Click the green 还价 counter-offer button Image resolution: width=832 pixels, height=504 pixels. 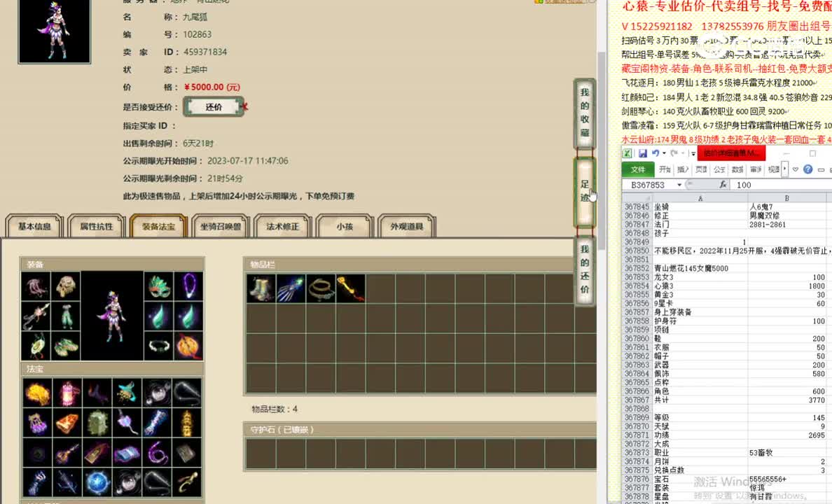[x=214, y=106]
